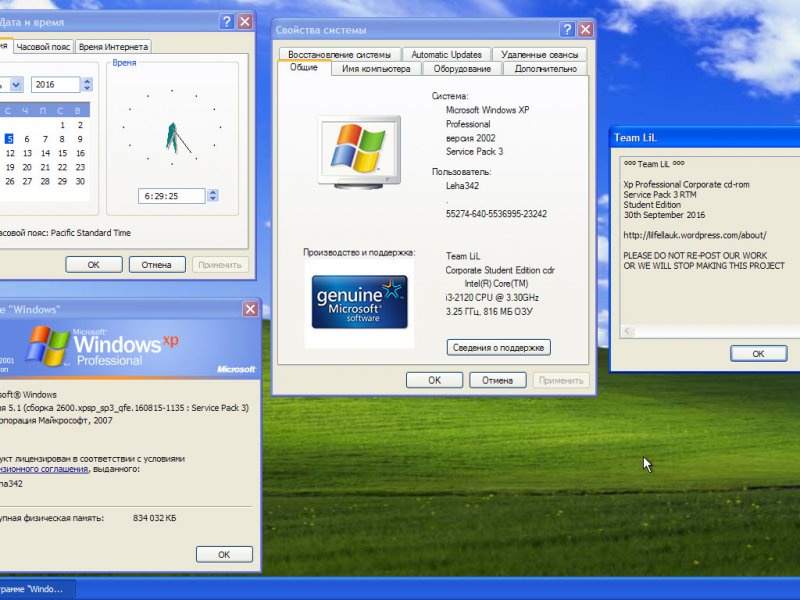Click OK in Team LiL dialog

758,353
